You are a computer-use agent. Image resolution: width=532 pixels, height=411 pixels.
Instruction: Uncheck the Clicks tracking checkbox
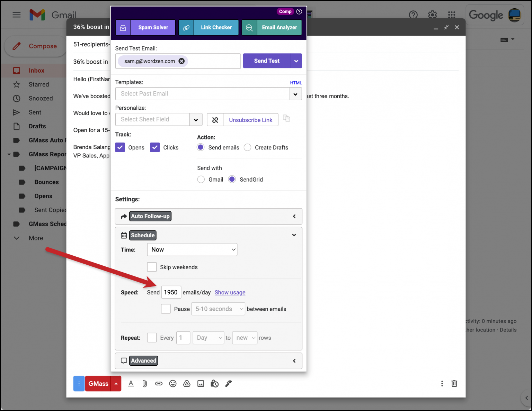pos(155,147)
